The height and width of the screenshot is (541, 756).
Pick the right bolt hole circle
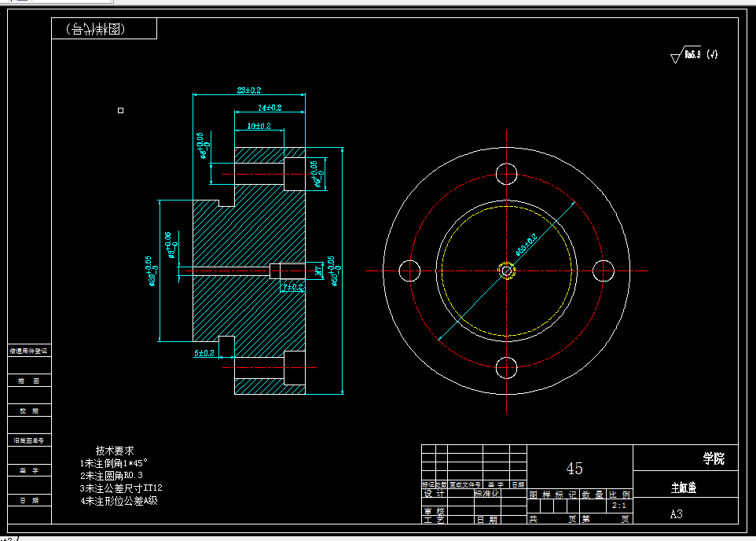pyautogui.click(x=604, y=270)
